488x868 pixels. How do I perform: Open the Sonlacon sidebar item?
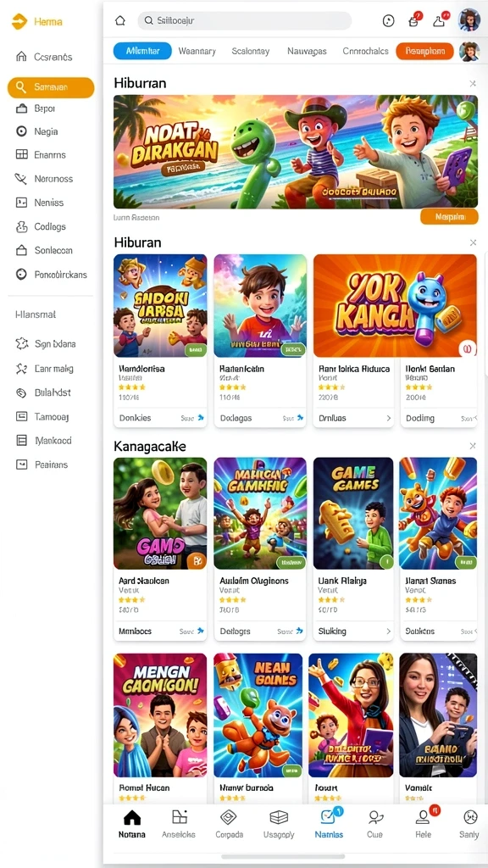tap(44, 250)
